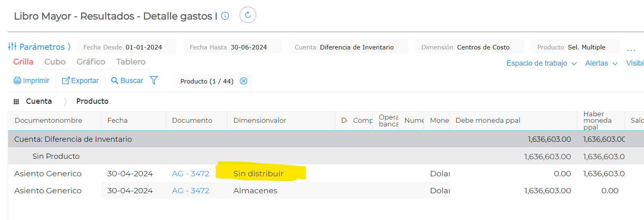The height and width of the screenshot is (220, 644).
Task: Open the Tablero tab
Action: (x=131, y=62)
